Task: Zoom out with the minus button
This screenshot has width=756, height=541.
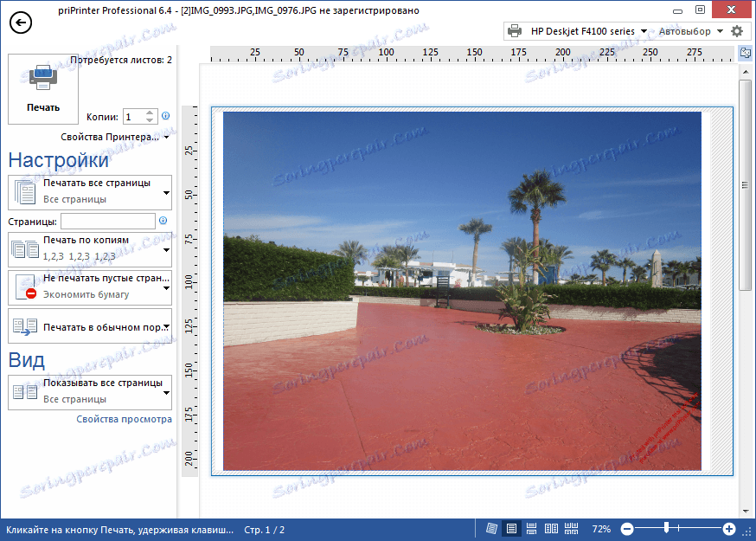Action: 627,530
